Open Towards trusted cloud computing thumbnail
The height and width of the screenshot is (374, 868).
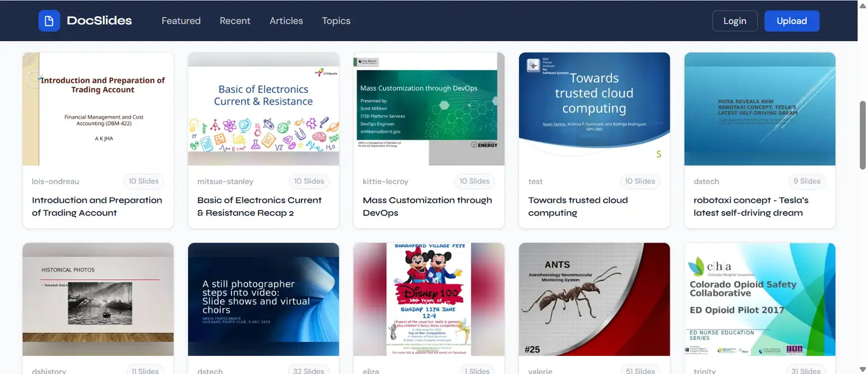[x=594, y=109]
